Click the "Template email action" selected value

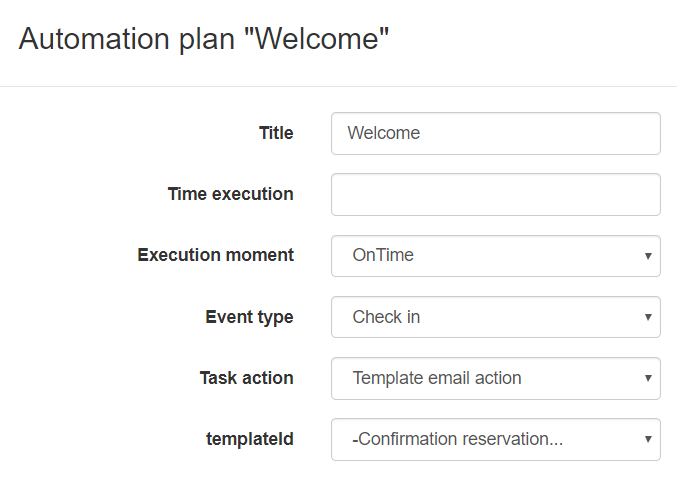point(437,378)
